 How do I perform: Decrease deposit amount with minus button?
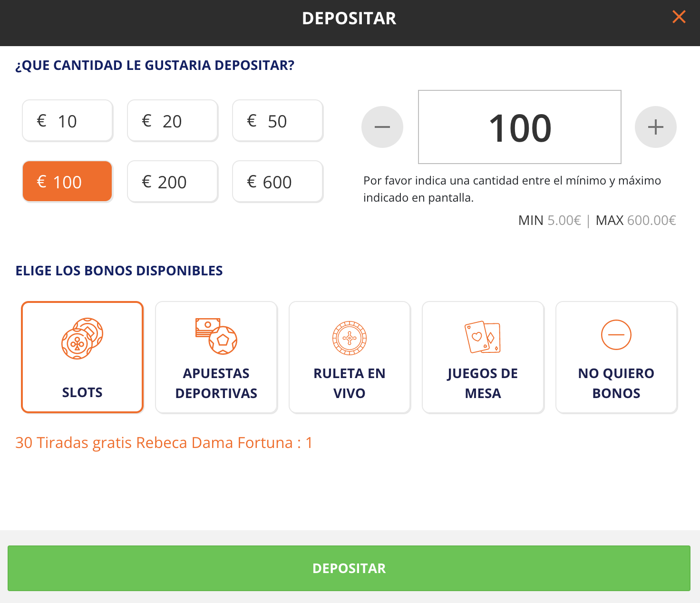pos(382,127)
